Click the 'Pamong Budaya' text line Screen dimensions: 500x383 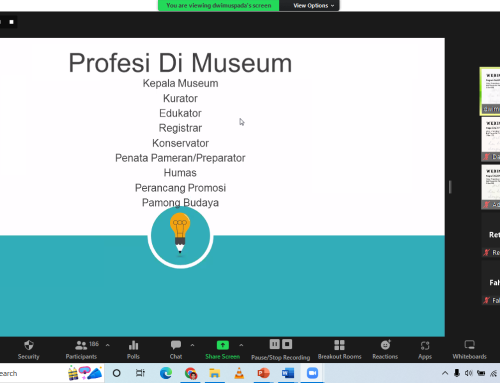(x=180, y=203)
